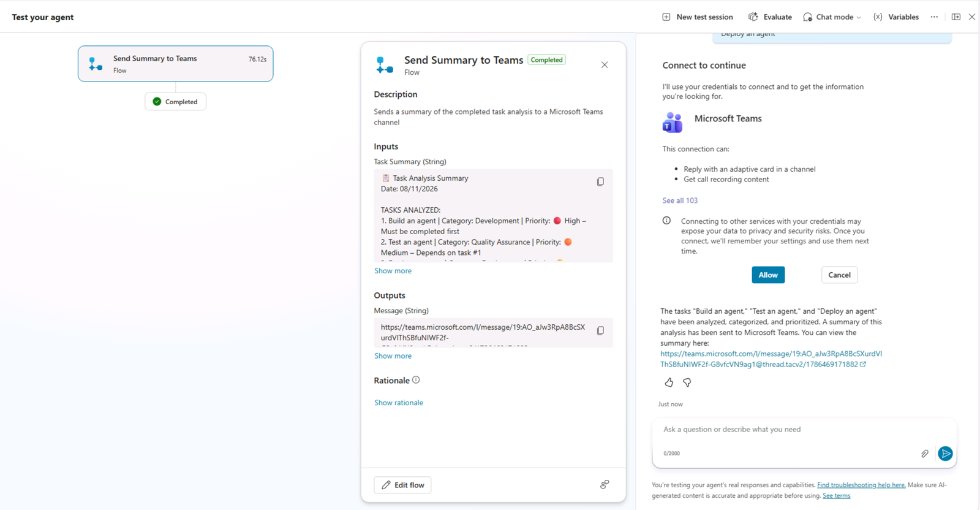Screen dimensions: 980x510
Task: Attach a file with the paperclip icon
Action: pos(925,454)
